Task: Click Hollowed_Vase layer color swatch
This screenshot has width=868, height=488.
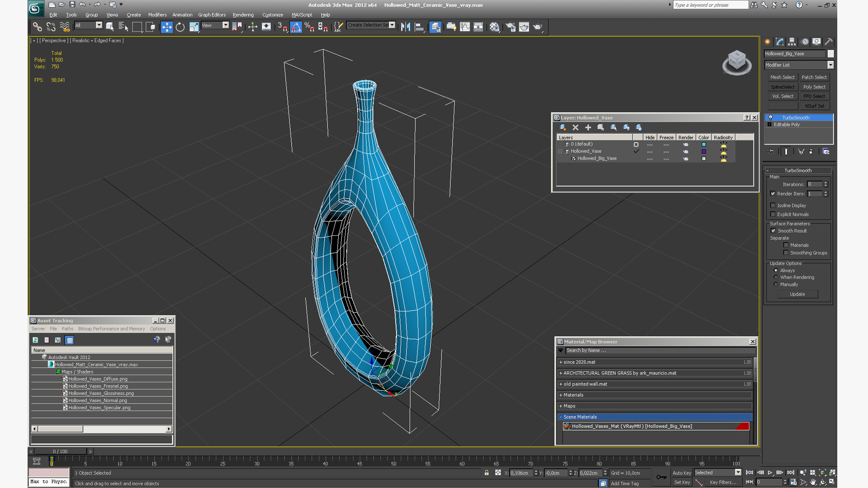Action: [703, 151]
